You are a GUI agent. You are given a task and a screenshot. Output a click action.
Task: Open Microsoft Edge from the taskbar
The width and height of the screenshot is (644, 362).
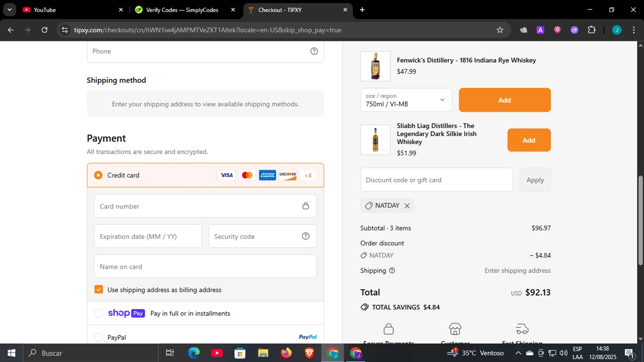pos(194,353)
